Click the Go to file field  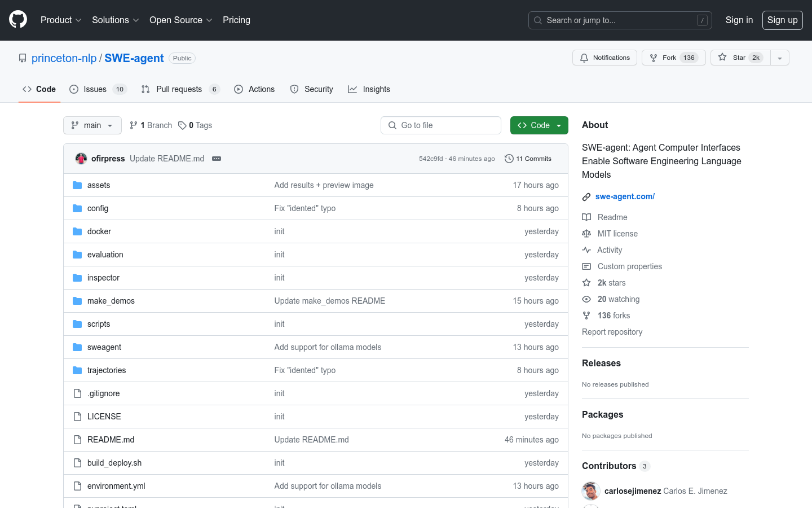coord(441,125)
